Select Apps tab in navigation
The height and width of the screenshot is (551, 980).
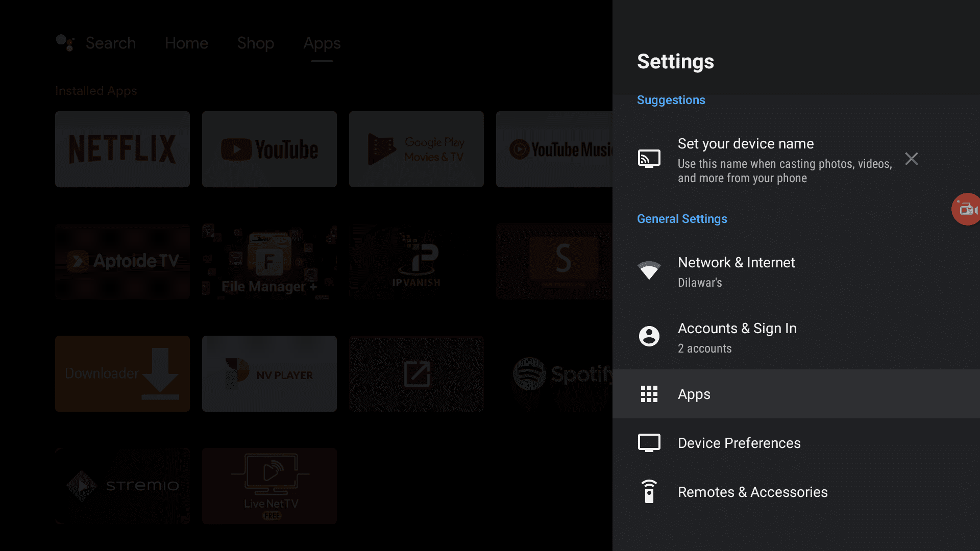(321, 42)
